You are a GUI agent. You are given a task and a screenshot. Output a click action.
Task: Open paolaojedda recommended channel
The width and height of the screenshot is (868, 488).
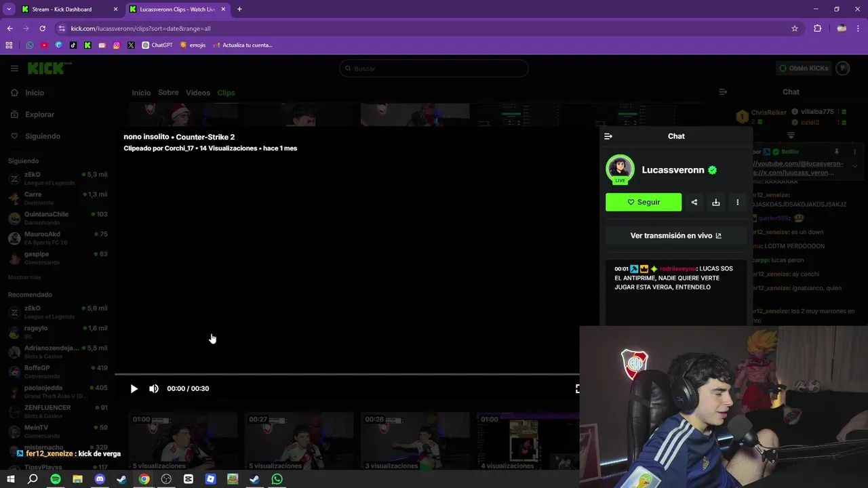[x=58, y=391]
